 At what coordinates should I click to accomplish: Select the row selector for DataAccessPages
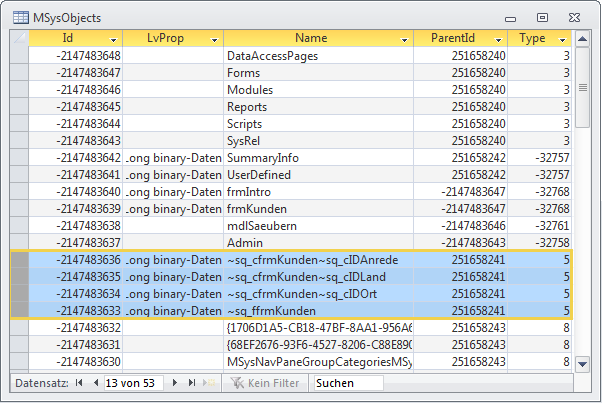tap(19, 56)
